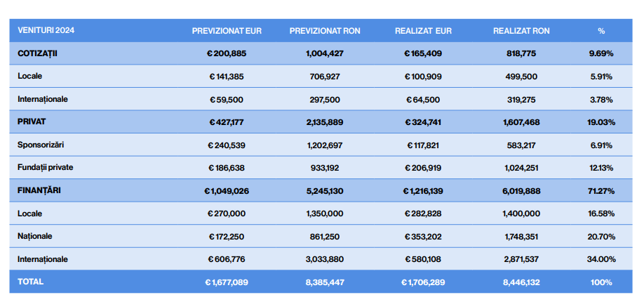This screenshot has height=302, width=644.
Task: Click the € 1,706,289 total realized EUR cell
Action: (422, 282)
